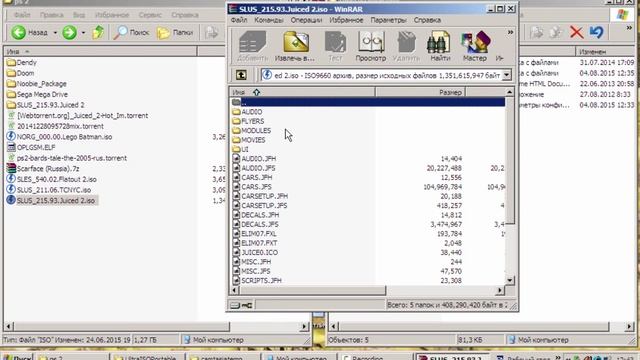Sort the archive by the Размер column header
Image resolution: width=640 pixels, height=360 pixels.
[x=420, y=92]
